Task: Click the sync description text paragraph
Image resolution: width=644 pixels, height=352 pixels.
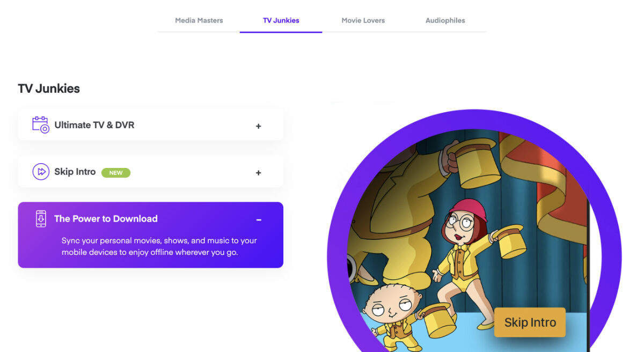Action: click(159, 246)
